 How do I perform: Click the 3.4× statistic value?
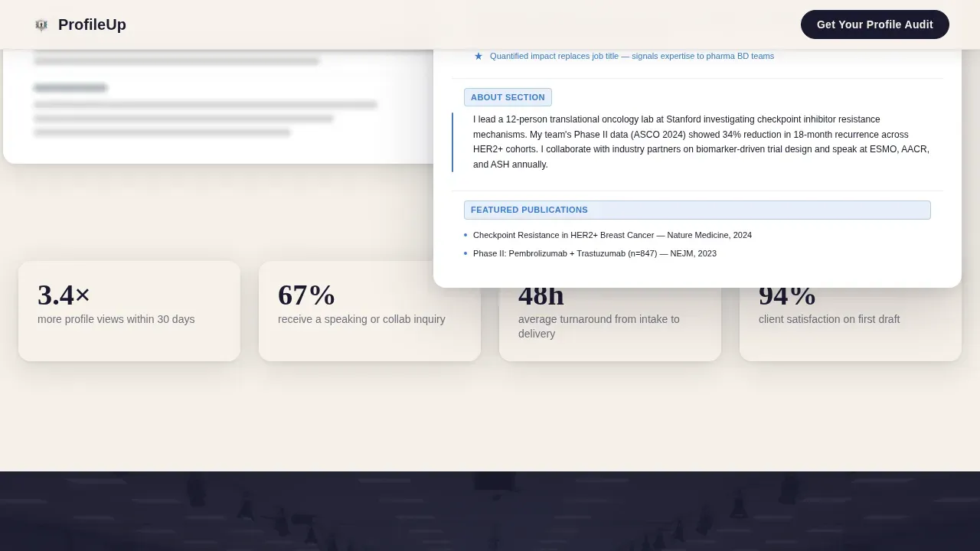[64, 295]
